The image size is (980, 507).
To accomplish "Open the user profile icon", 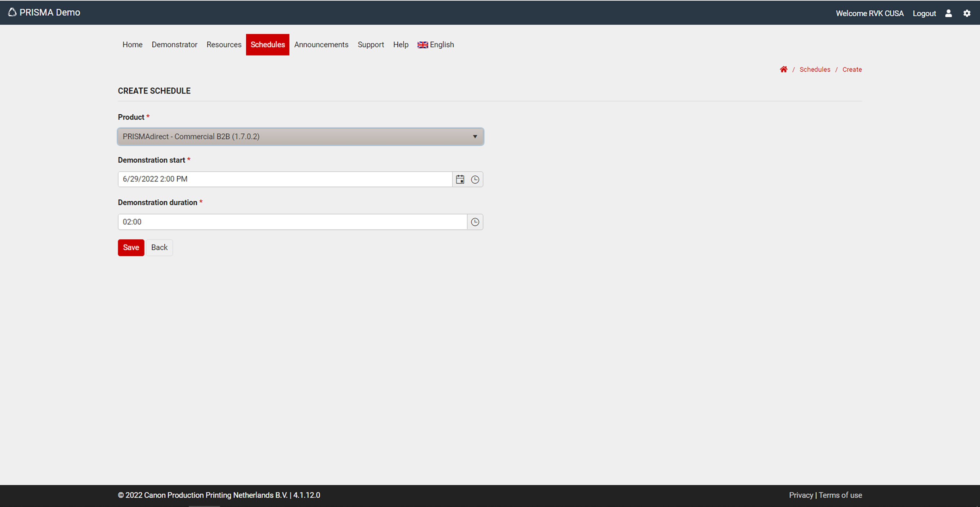I will (x=948, y=13).
